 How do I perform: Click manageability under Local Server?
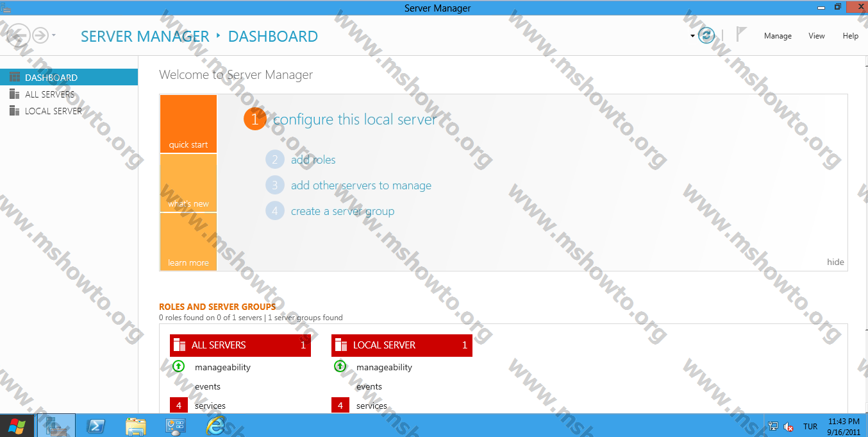point(384,367)
